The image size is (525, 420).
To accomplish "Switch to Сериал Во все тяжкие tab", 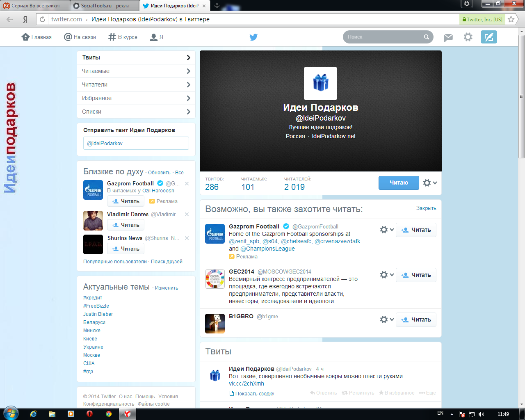I will click(x=35, y=6).
